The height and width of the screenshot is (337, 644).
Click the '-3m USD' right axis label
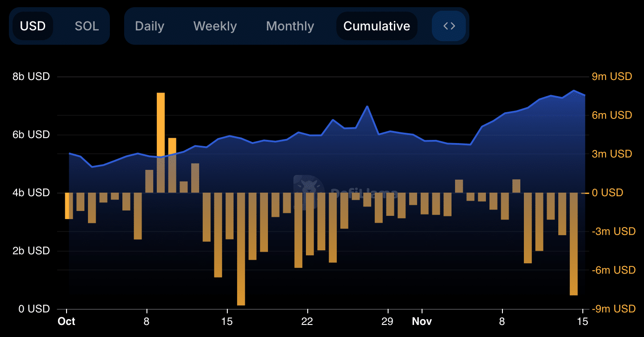pyautogui.click(x=614, y=232)
